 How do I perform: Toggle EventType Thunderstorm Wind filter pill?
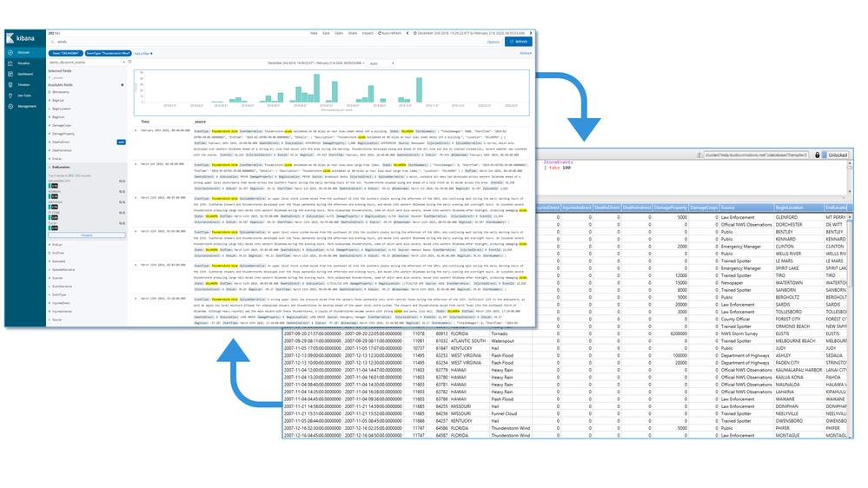[108, 53]
